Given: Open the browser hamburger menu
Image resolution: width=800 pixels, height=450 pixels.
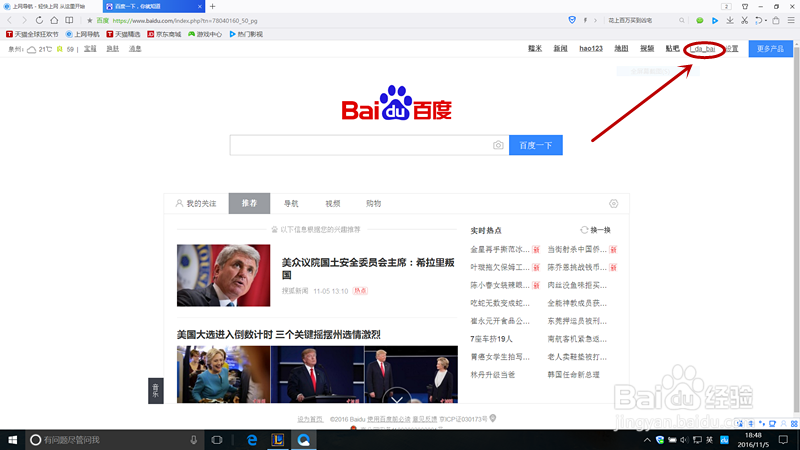Looking at the screenshot, I should coord(791,20).
